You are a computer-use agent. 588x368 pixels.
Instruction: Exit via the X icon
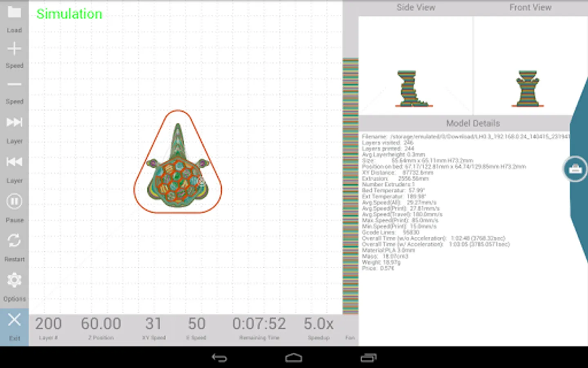click(x=14, y=319)
